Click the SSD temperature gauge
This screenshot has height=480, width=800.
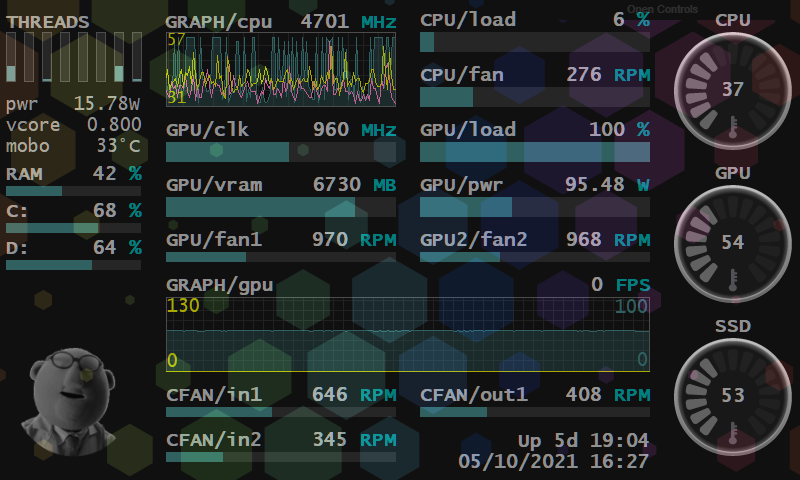pyautogui.click(x=732, y=395)
